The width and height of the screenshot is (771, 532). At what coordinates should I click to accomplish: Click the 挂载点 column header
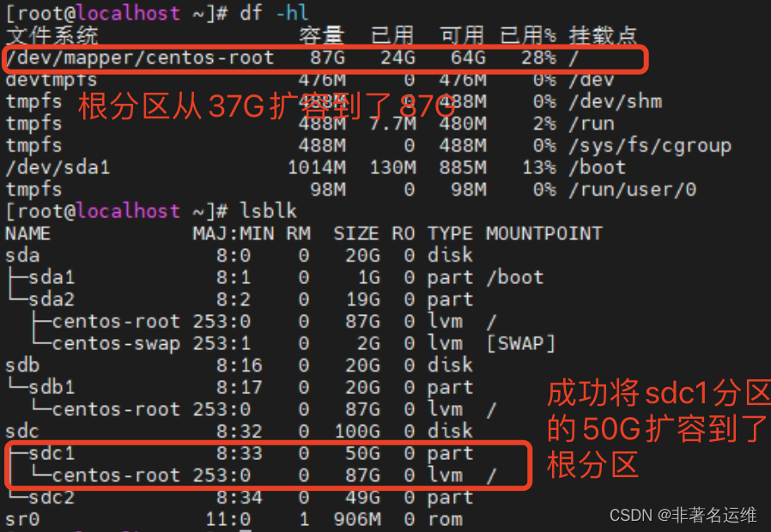[603, 35]
